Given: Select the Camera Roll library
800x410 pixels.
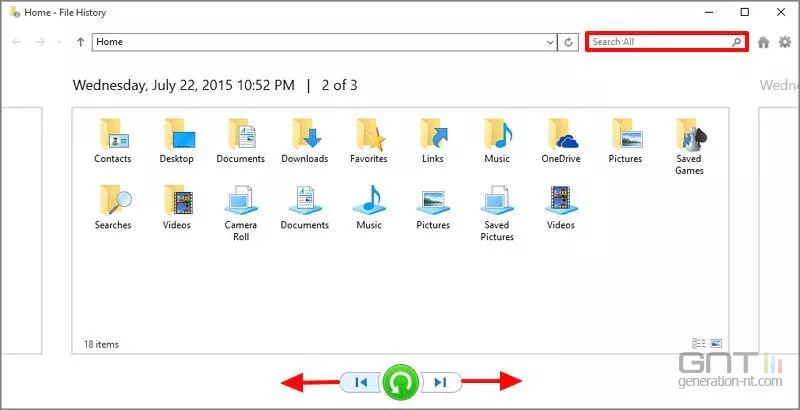Looking at the screenshot, I should click(x=241, y=213).
